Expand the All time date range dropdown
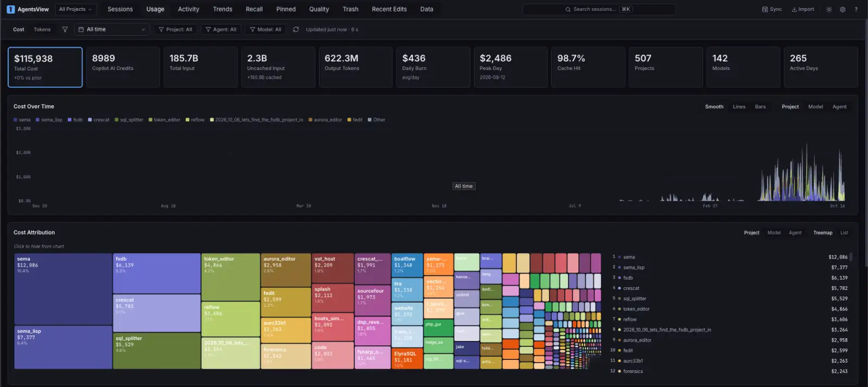Screen dimensions: 868x387 [x=112, y=29]
